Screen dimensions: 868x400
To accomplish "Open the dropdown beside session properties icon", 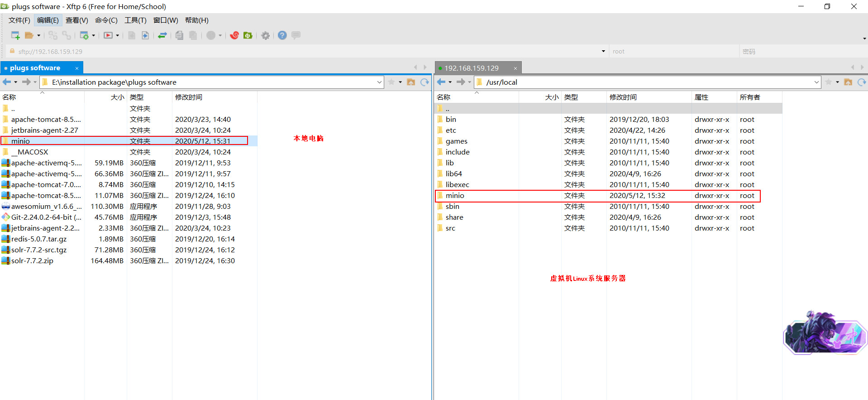I will 94,35.
